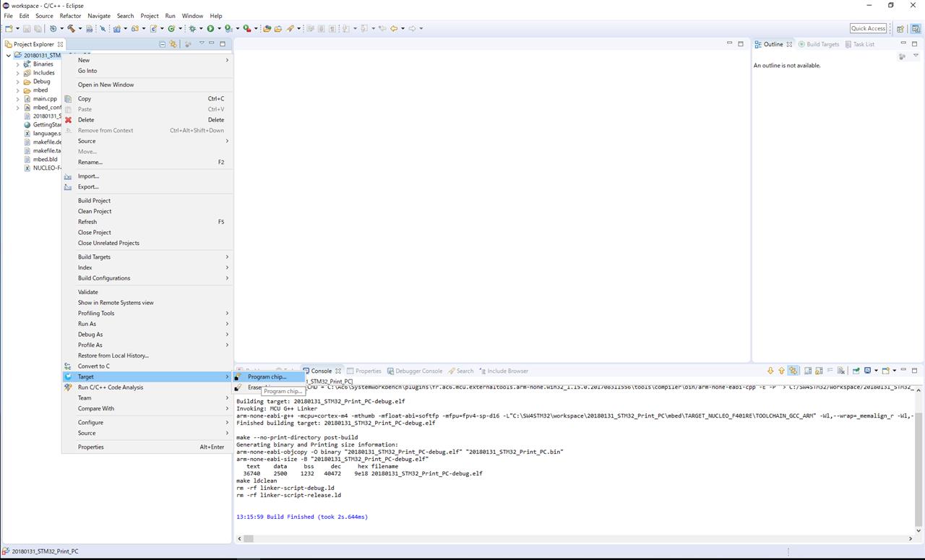
Task: Close the Project Explorer tab
Action: tap(60, 44)
